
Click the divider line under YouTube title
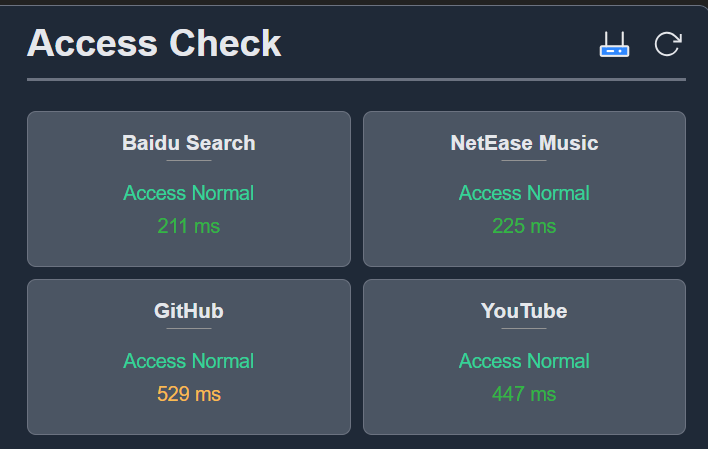(x=524, y=328)
